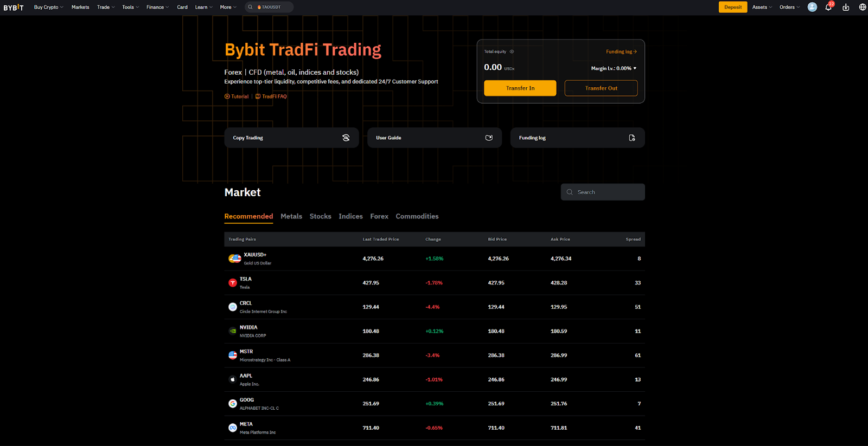
Task: Click the Tesla logo icon
Action: click(233, 283)
